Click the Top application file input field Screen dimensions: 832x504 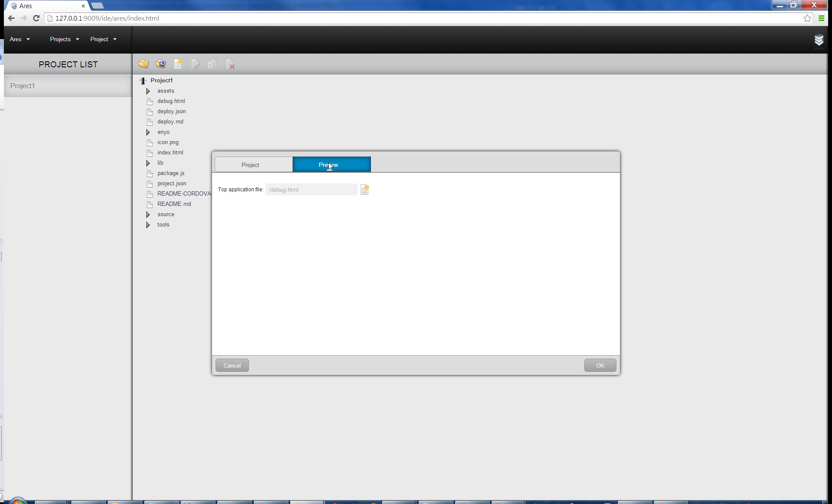tap(311, 190)
